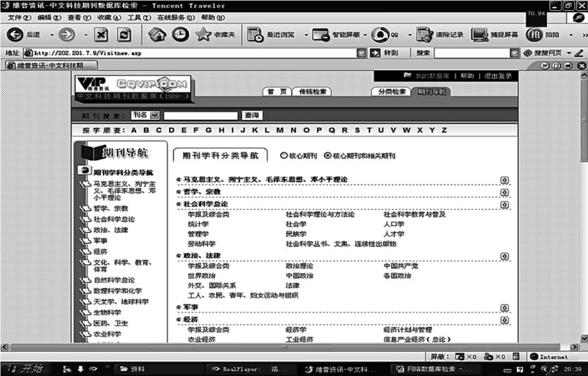This screenshot has width=588, height=376.
Task: Click 退出登录 link
Action: point(497,76)
